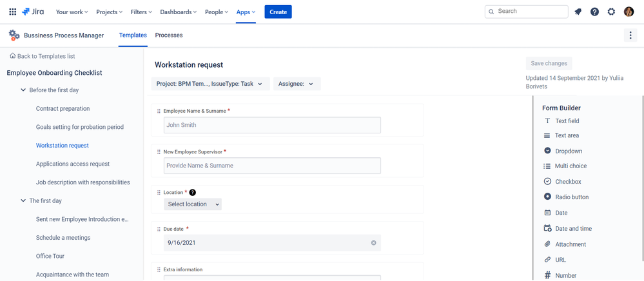This screenshot has width=644, height=281.
Task: Collapse The first day section
Action: point(23,201)
